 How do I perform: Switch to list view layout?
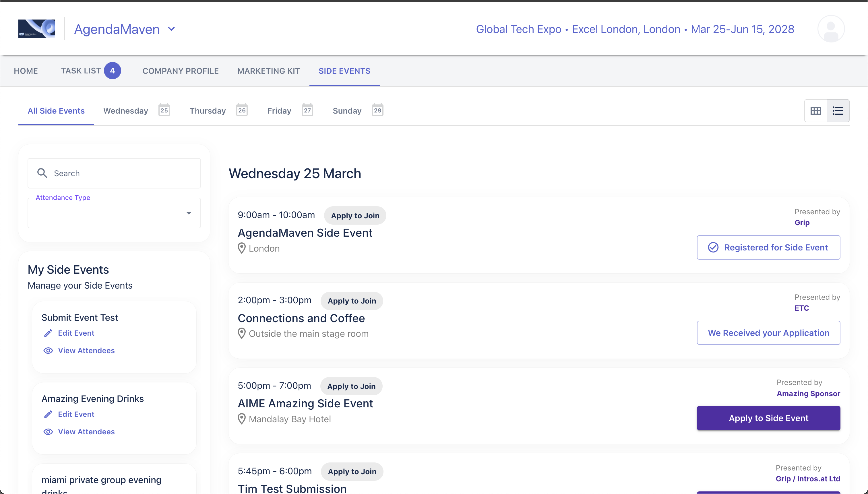[838, 111]
